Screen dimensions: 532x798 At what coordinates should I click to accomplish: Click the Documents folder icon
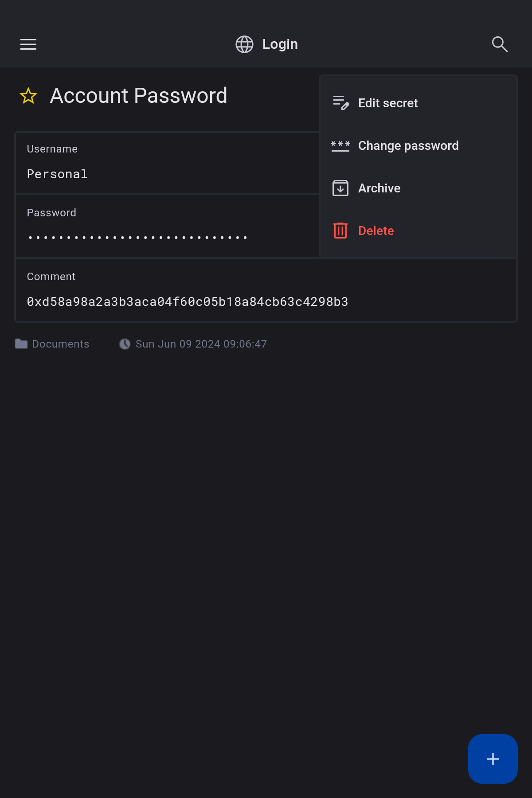click(x=21, y=344)
